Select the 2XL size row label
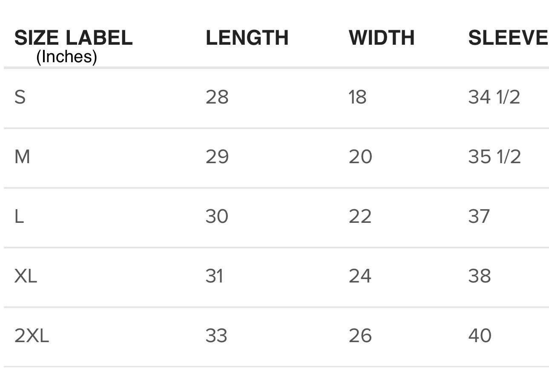 tap(32, 336)
